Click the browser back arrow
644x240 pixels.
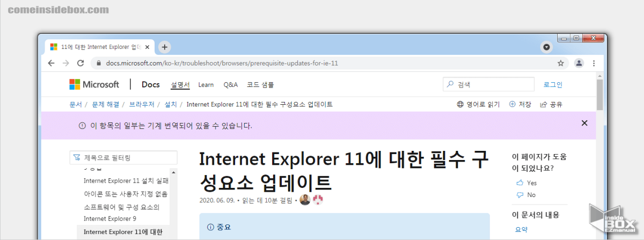click(51, 63)
